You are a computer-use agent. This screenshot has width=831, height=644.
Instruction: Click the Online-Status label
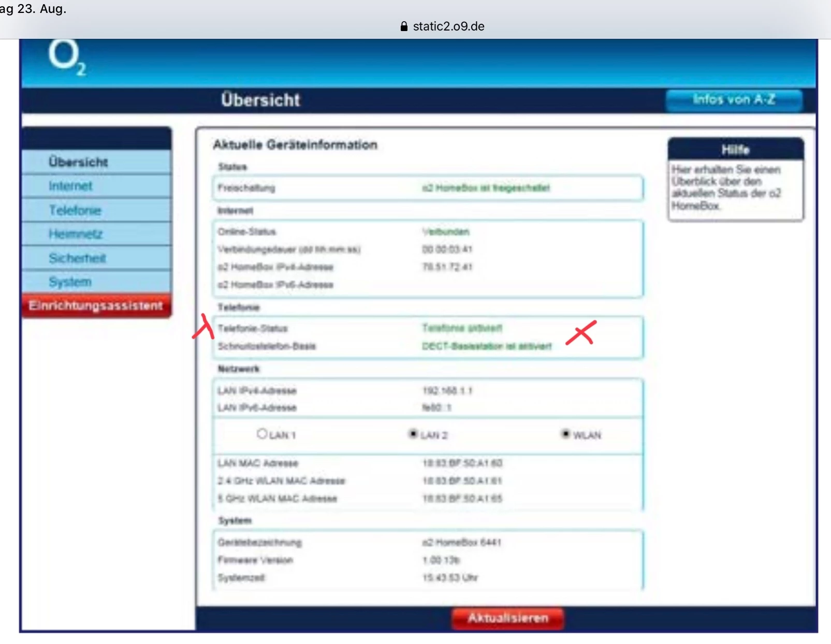pyautogui.click(x=247, y=231)
